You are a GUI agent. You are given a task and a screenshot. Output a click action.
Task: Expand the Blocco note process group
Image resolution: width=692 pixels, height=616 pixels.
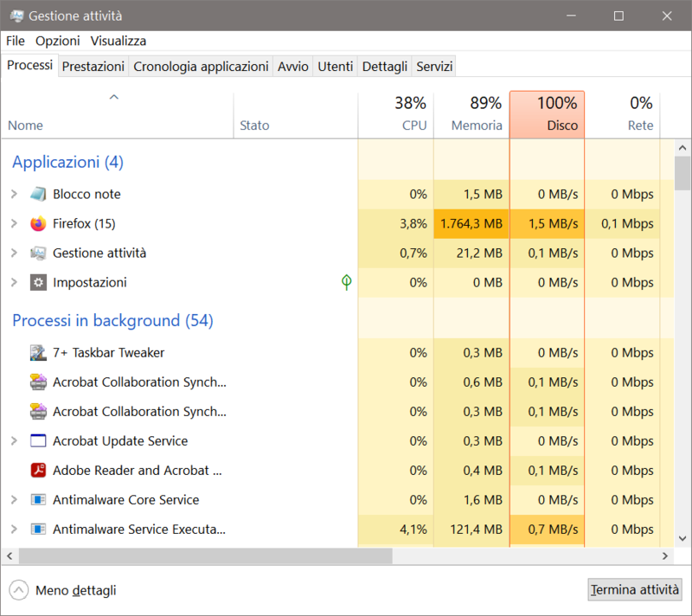coord(14,194)
